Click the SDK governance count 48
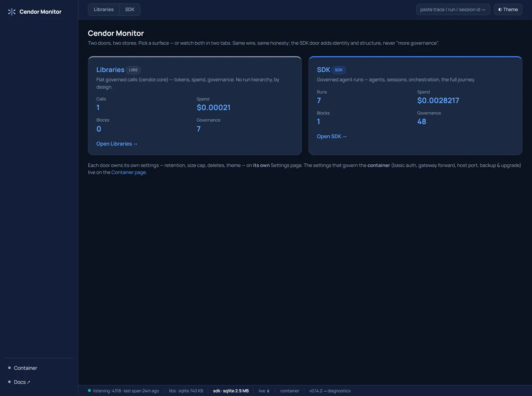 [x=422, y=122]
